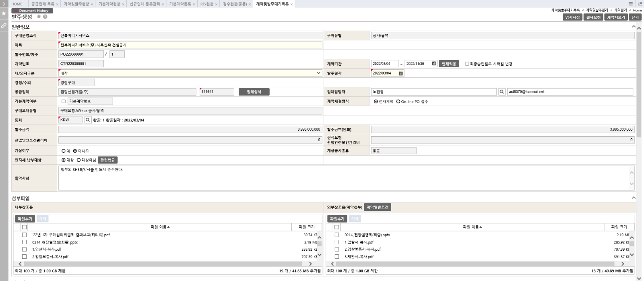Check 최종승인일로 시작일 변경 checkbox
The image size is (644, 281).
[x=467, y=64]
